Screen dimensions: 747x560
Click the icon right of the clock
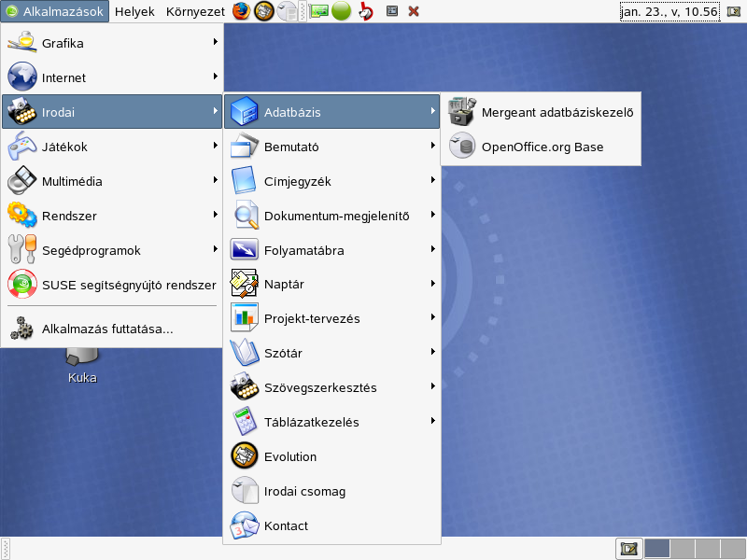click(734, 11)
